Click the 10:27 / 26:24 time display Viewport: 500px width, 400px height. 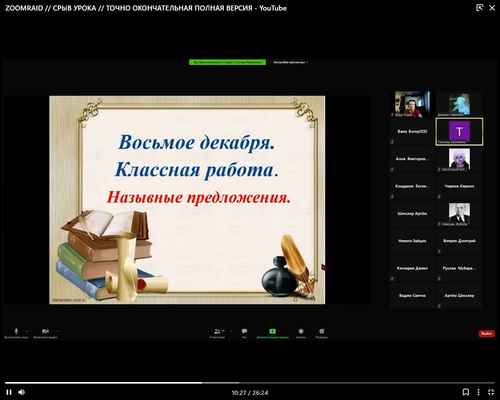250,393
